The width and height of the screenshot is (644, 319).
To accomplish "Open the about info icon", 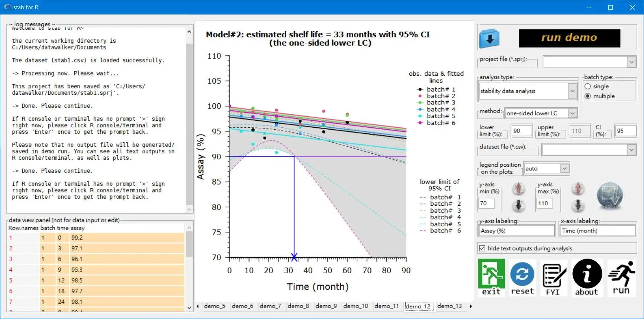I will 587,277.
